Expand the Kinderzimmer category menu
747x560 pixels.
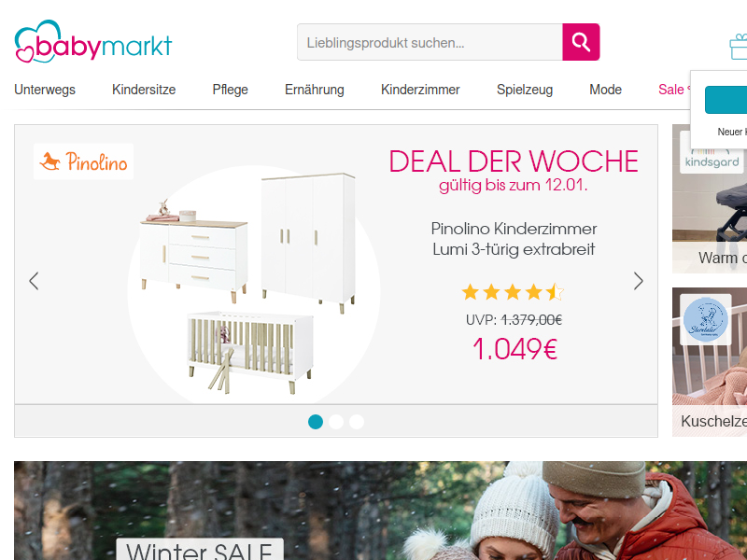420,90
